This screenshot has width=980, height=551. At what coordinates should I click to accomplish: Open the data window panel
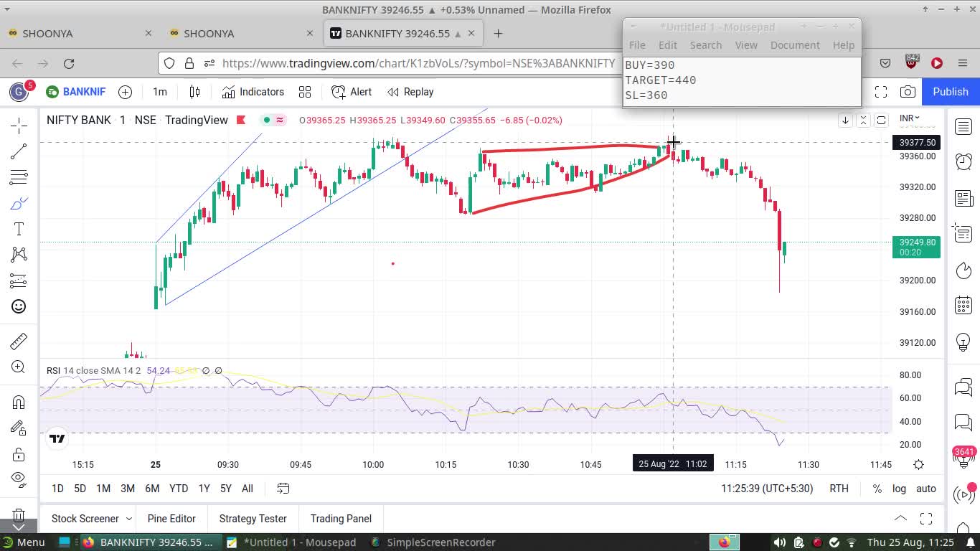pyautogui.click(x=963, y=234)
